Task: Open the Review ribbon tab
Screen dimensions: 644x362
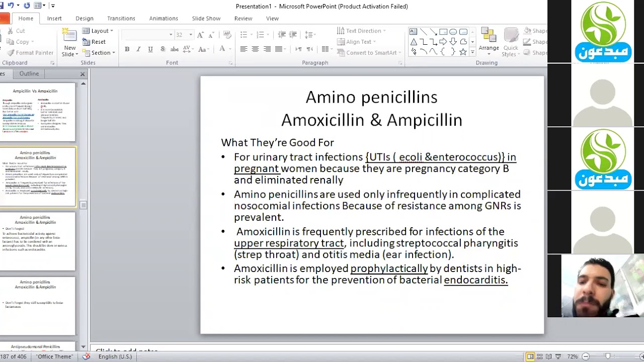Action: (x=243, y=18)
